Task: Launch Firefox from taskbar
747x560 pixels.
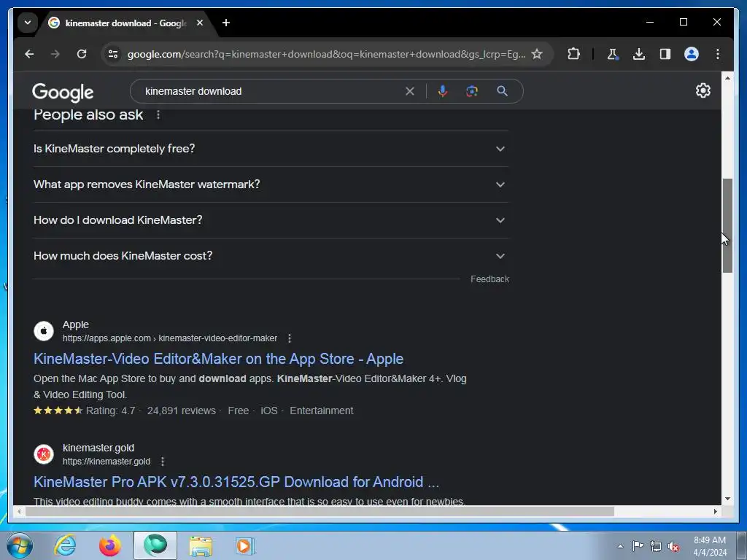Action: pyautogui.click(x=110, y=545)
